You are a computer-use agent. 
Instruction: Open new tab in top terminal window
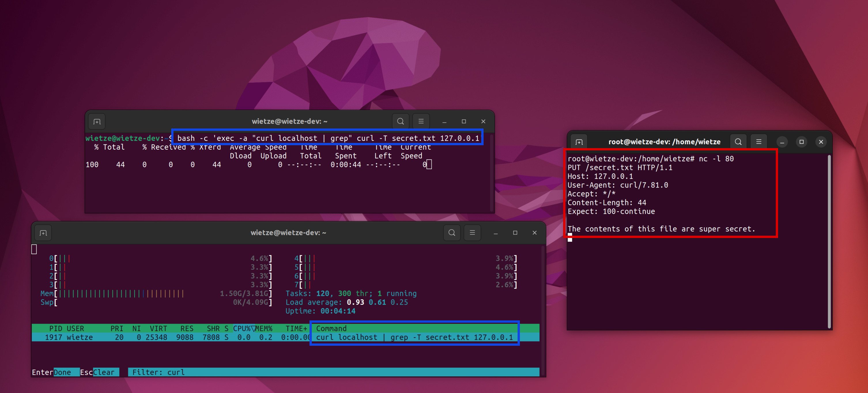coord(97,122)
